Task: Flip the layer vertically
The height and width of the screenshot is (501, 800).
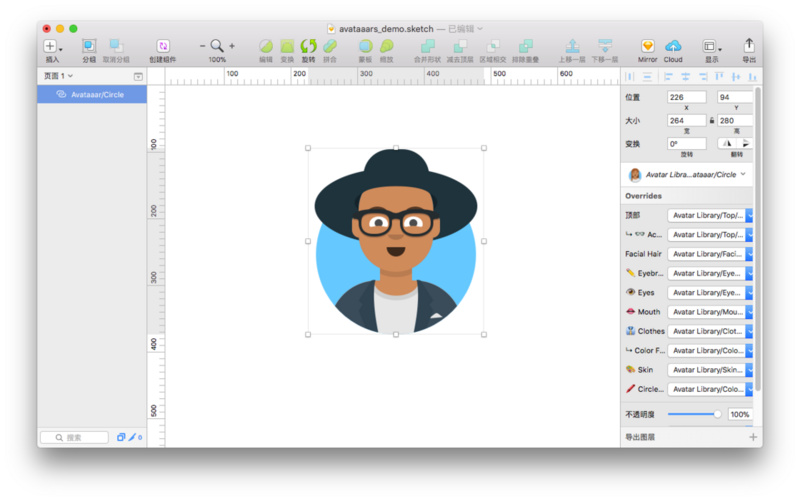Action: 744,143
